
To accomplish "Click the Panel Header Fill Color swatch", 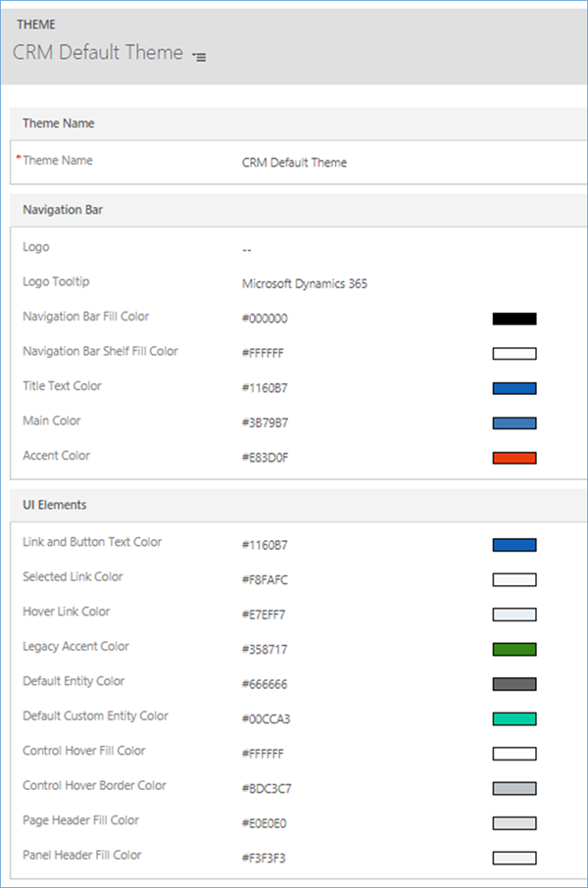I will [514, 858].
